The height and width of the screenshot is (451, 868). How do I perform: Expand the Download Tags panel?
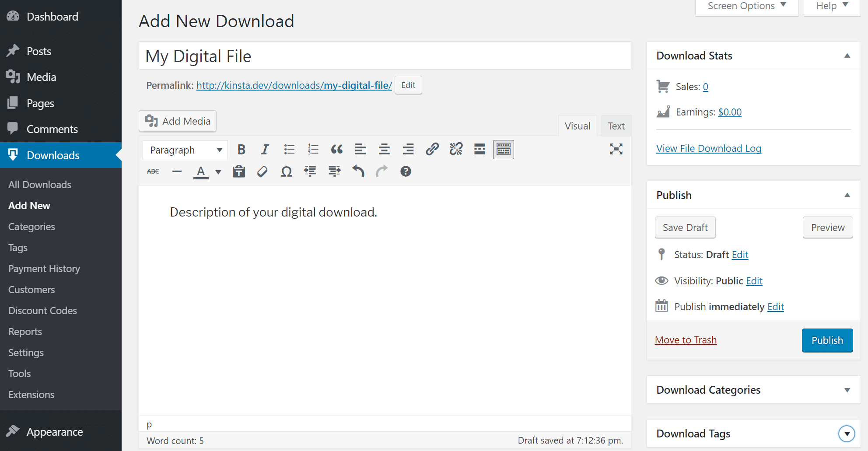pos(847,434)
